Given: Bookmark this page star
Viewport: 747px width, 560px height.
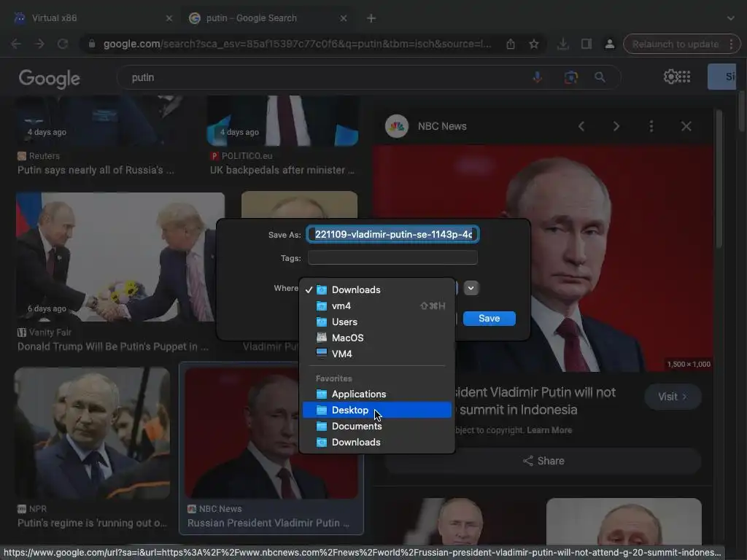Looking at the screenshot, I should coord(533,44).
